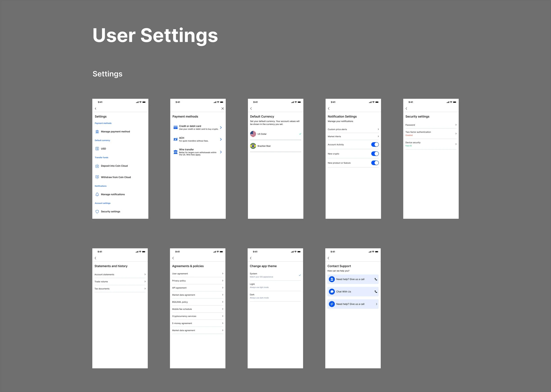The height and width of the screenshot is (392, 551).
Task: Click the Deposit into Coin Cloud download icon
Action: (x=97, y=166)
